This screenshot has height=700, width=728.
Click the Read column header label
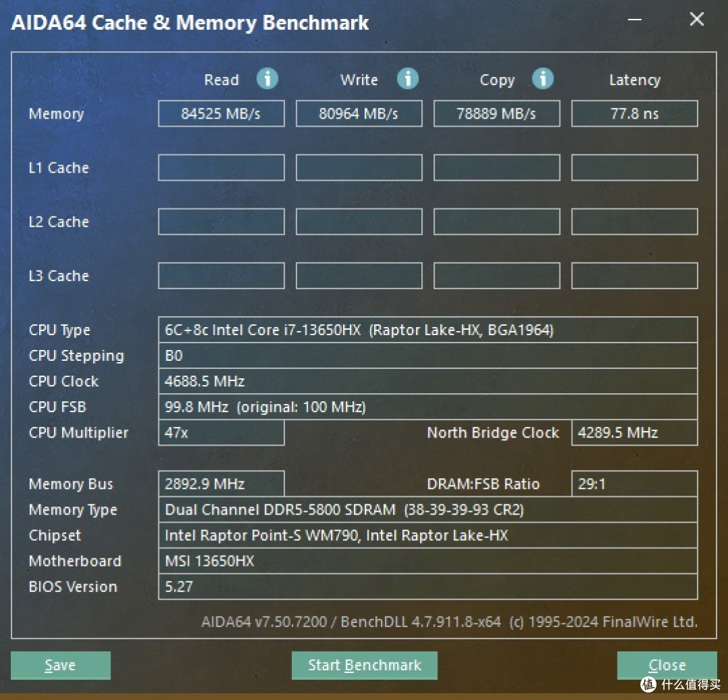222,80
